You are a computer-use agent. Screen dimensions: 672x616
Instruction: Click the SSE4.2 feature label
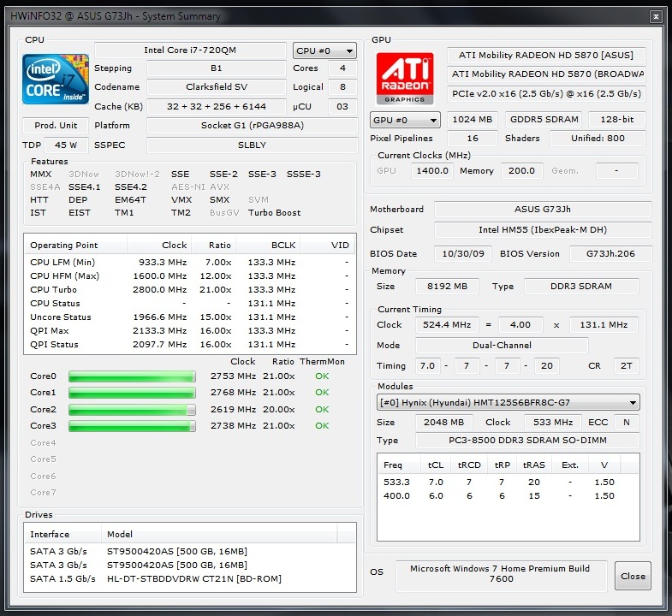(x=131, y=187)
